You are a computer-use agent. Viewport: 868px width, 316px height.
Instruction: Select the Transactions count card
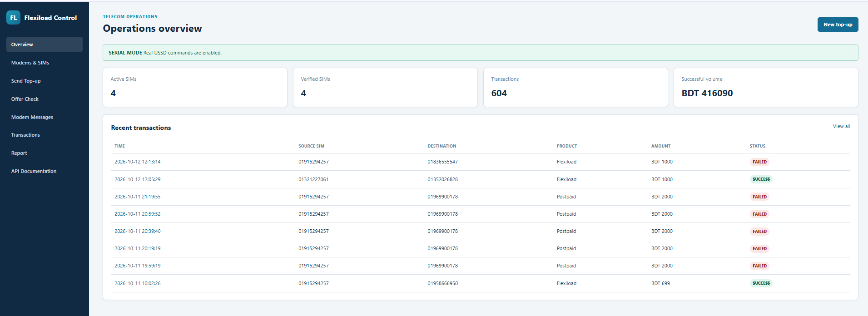click(x=575, y=87)
